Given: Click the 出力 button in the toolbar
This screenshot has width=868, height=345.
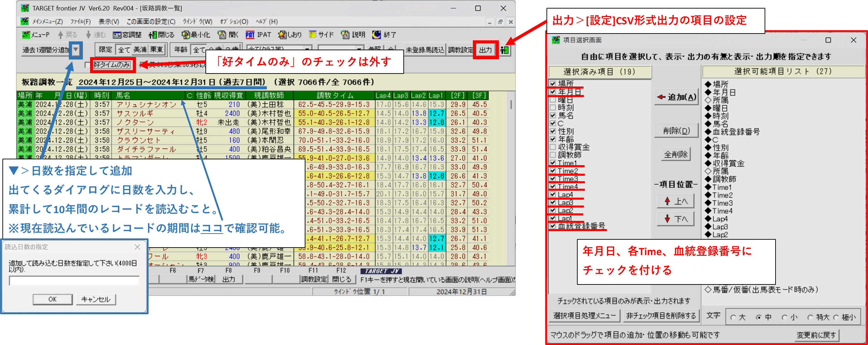Looking at the screenshot, I should pos(486,50).
